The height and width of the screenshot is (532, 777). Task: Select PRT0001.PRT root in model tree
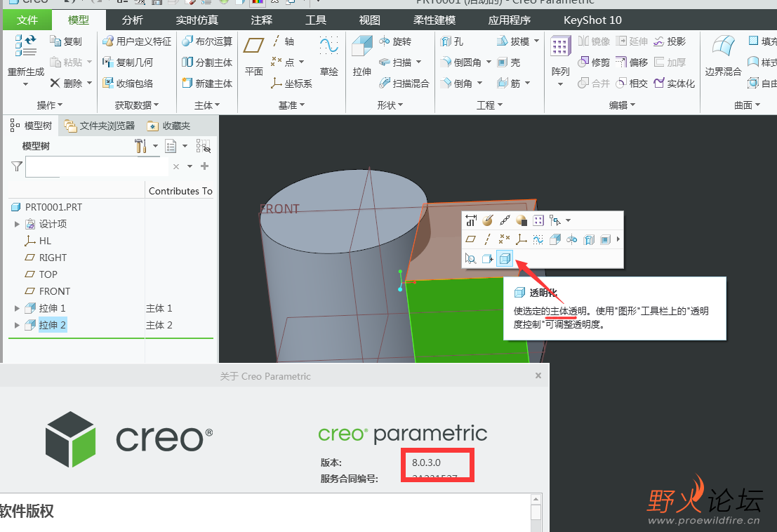[x=46, y=207]
